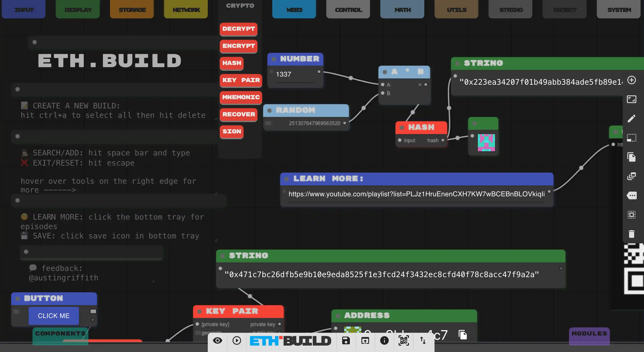Select the ENCRYPT block in sidebar
The image size is (644, 352).
coord(238,46)
